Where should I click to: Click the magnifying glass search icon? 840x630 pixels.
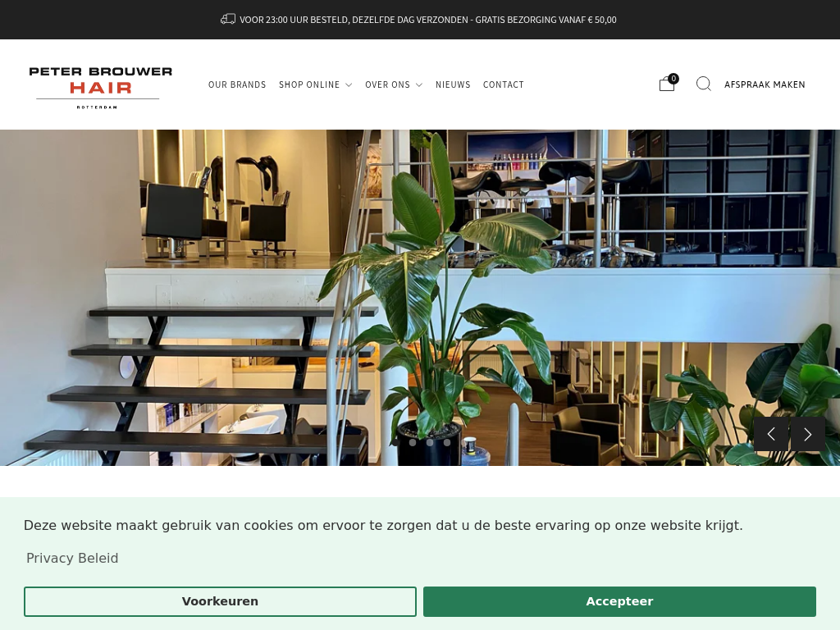point(703,84)
